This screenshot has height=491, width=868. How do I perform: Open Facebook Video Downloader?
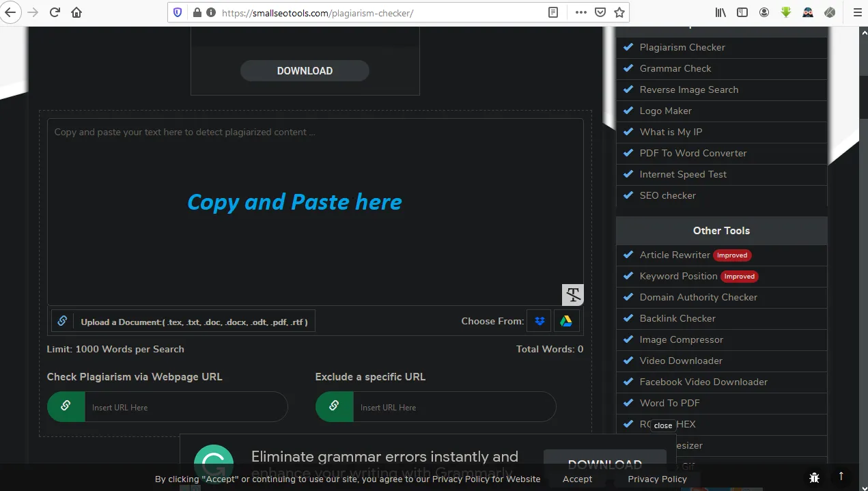click(703, 382)
